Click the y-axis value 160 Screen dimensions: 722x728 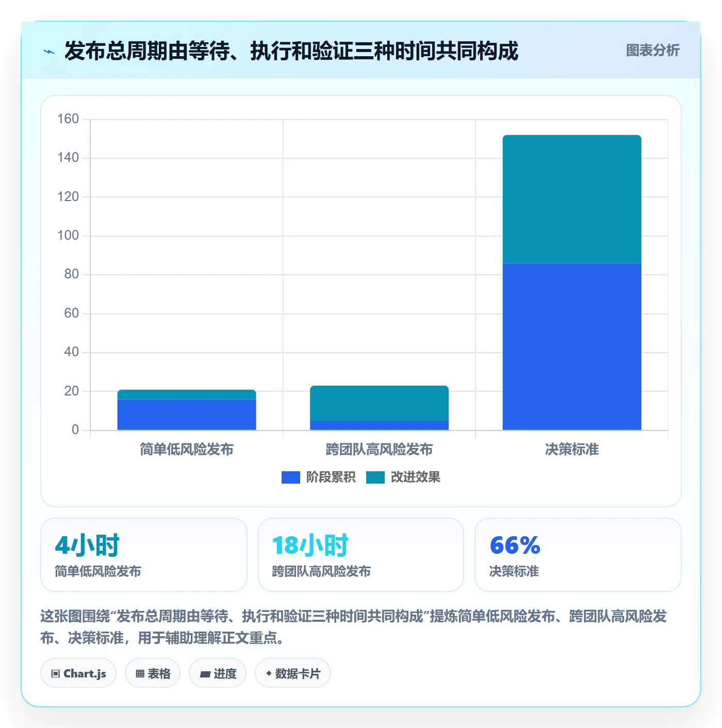tap(68, 119)
